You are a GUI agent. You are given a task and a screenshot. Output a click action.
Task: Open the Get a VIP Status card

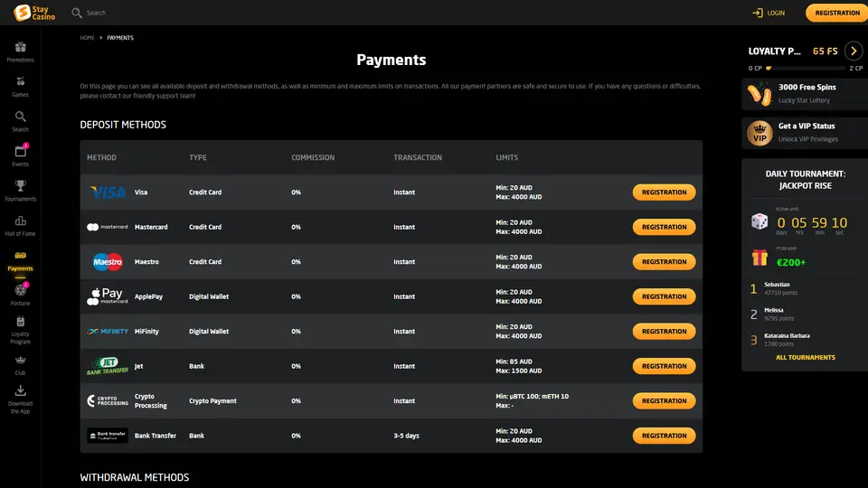(x=805, y=133)
